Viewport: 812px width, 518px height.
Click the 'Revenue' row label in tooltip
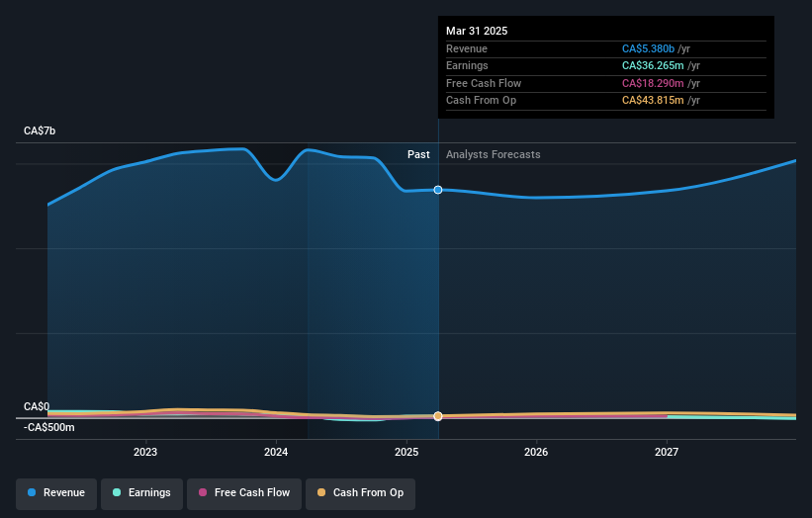[x=467, y=48]
